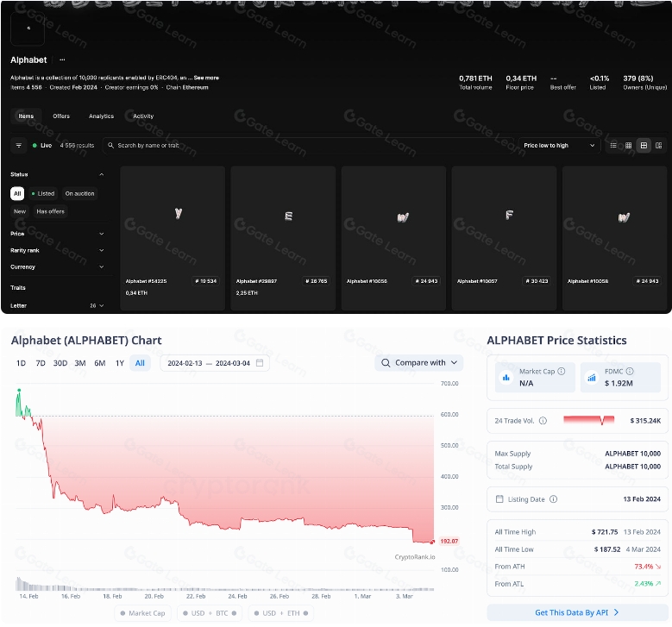Set chart range to 3M
The height and width of the screenshot is (627, 672).
click(80, 363)
